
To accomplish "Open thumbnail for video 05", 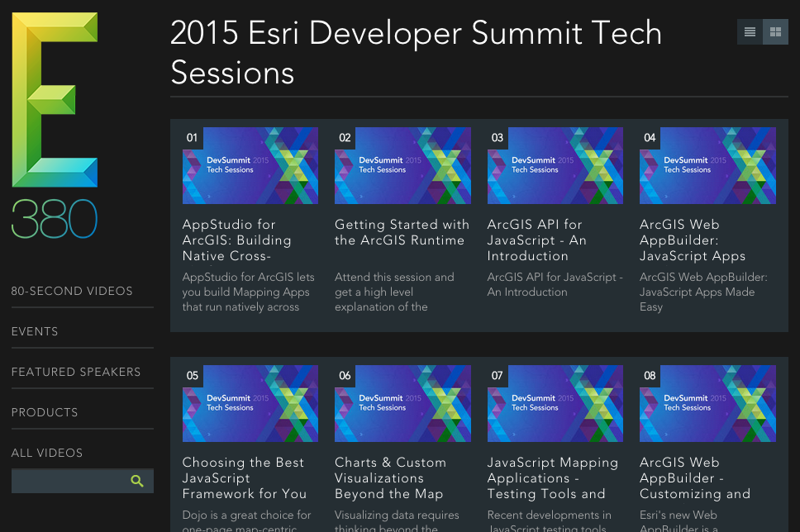I will [250, 403].
